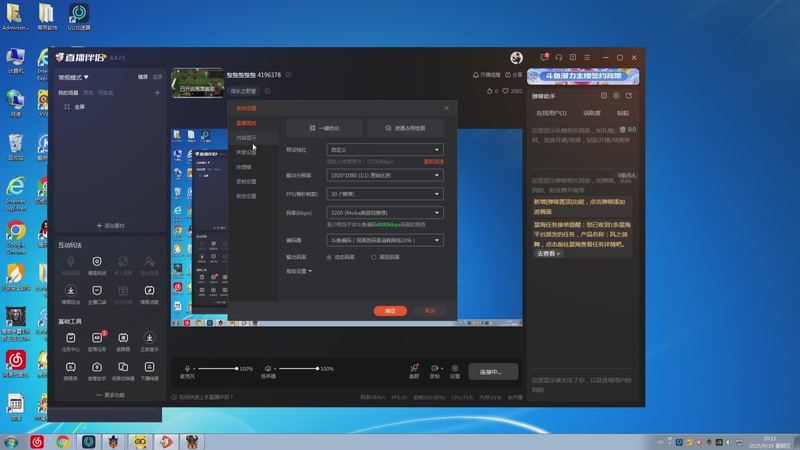Screen dimensions: 800x450
Task: Open the hamburger menu icon in title bar
Action: point(587,58)
